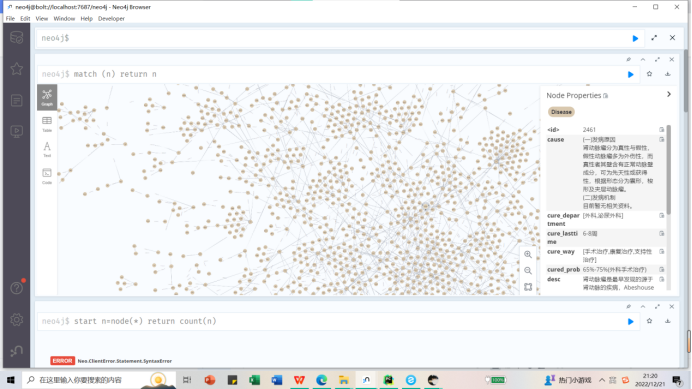Select the Disease label badge
Image resolution: width=692 pixels, height=389 pixels.
coord(561,112)
